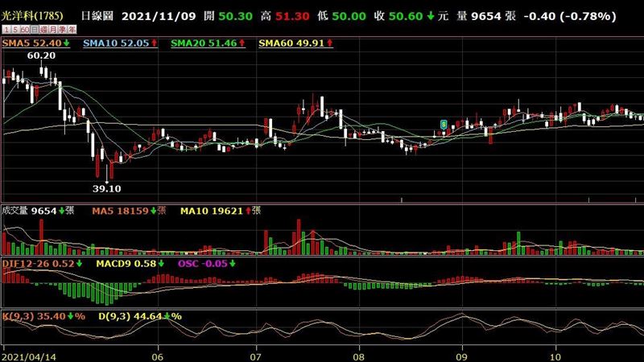Click the closing price 50.60
644x362 pixels.
[406, 16]
